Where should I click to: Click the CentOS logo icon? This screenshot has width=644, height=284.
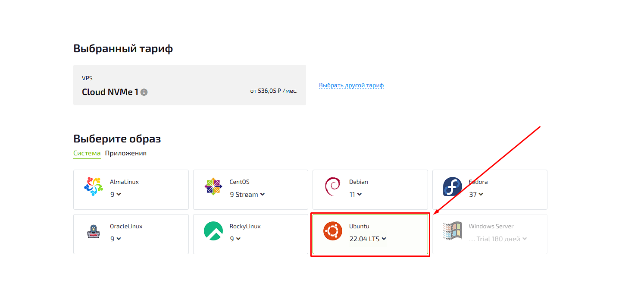213,186
